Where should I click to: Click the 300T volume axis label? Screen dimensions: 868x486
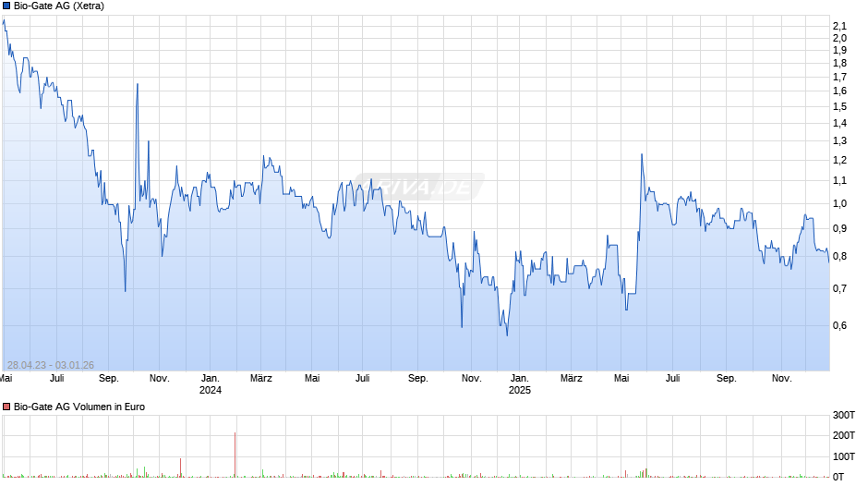[844, 415]
